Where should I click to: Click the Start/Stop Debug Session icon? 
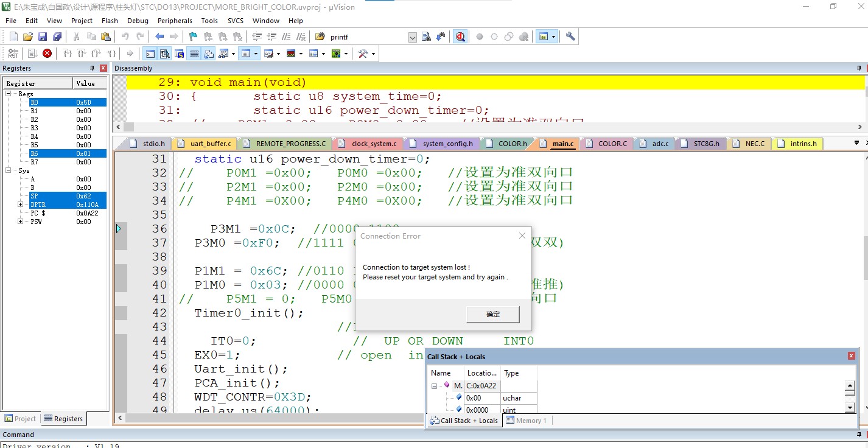(x=460, y=37)
